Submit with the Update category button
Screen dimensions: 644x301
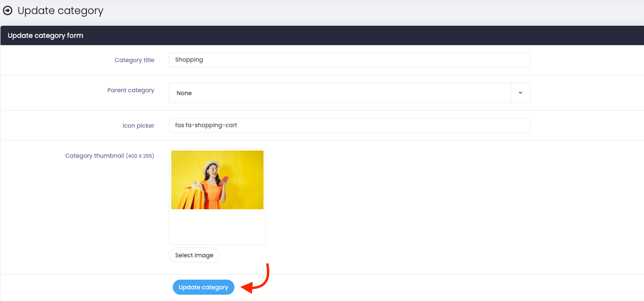(x=203, y=287)
